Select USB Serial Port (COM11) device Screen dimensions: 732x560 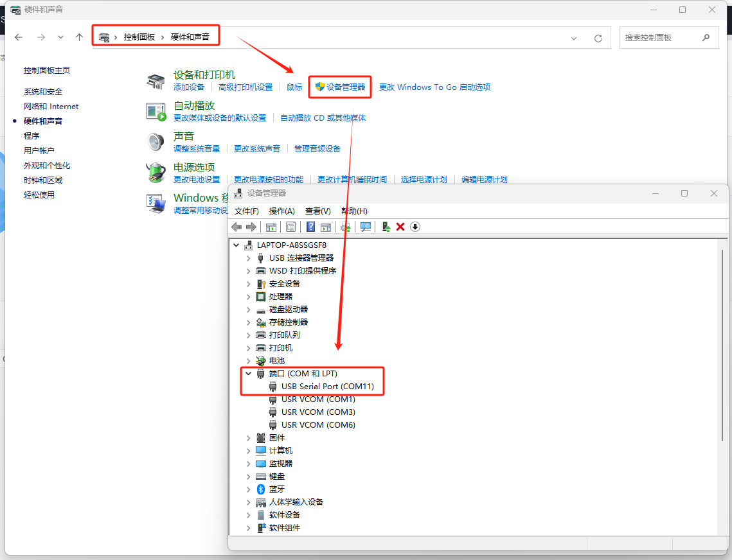[327, 386]
